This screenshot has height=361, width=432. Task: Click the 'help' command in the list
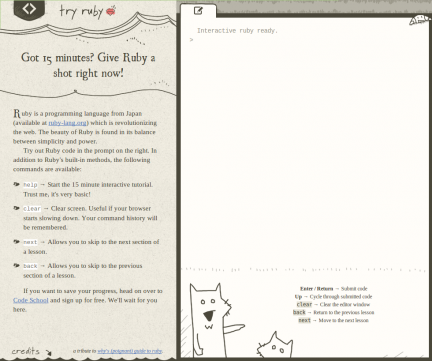pyautogui.click(x=30, y=185)
